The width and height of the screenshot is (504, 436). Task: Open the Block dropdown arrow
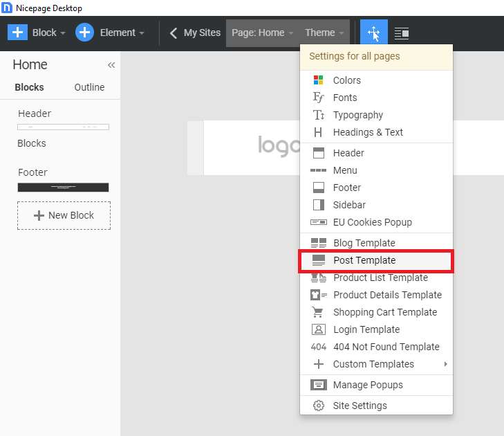point(63,33)
